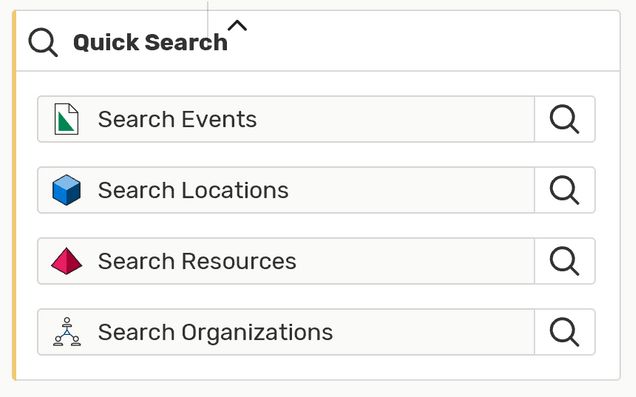The height and width of the screenshot is (397, 636).
Task: Click the "Search Events" placeholder text
Action: click(x=177, y=119)
